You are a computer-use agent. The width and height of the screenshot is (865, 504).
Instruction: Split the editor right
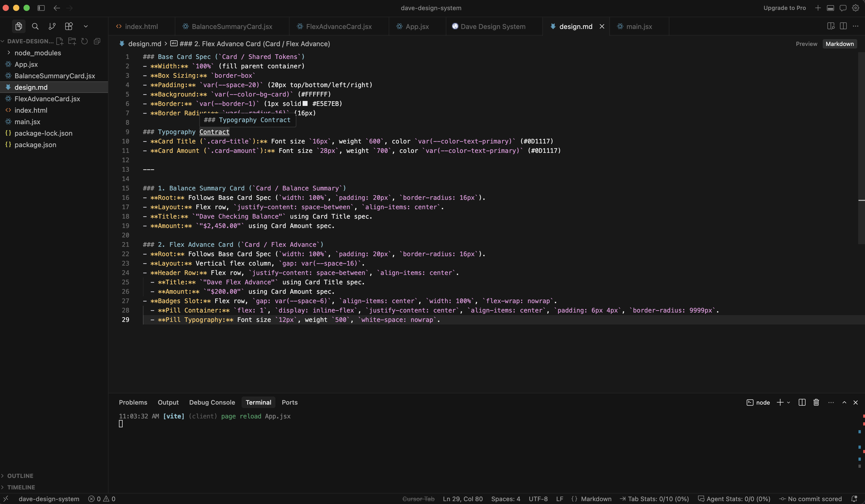843,26
